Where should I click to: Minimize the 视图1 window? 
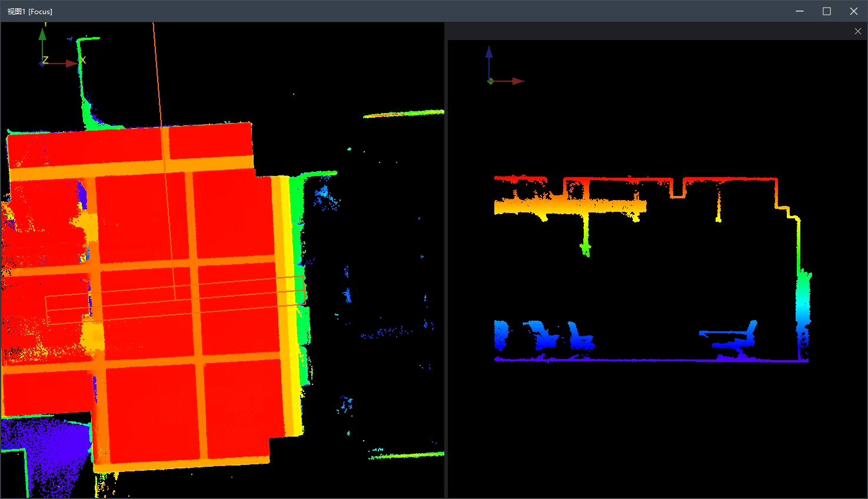click(x=799, y=11)
